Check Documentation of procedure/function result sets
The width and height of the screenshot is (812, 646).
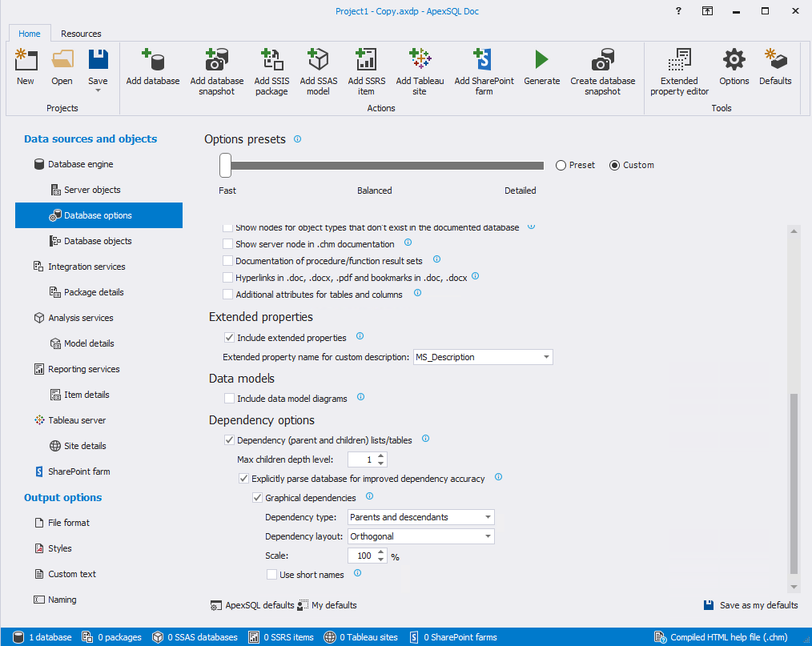point(227,261)
